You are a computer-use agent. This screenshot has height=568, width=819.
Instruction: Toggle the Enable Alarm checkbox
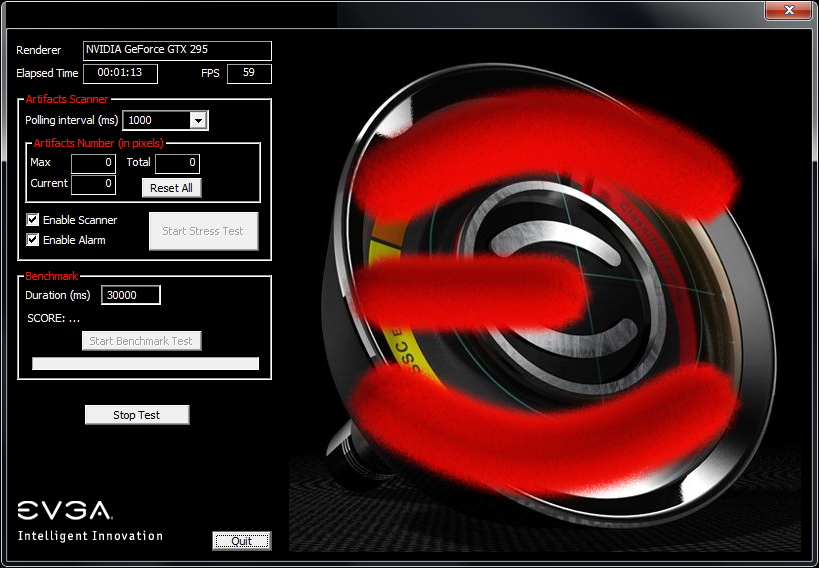[32, 240]
